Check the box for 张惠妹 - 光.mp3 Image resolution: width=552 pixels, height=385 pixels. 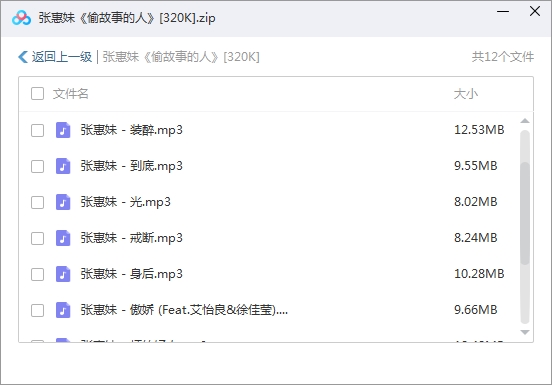pos(37,202)
